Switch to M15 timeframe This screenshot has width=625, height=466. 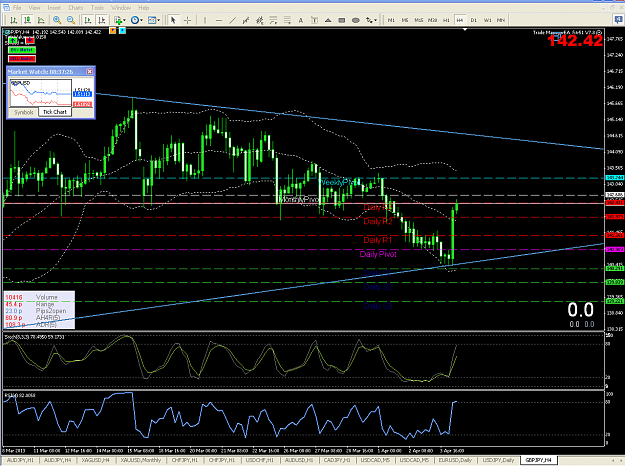(x=419, y=20)
